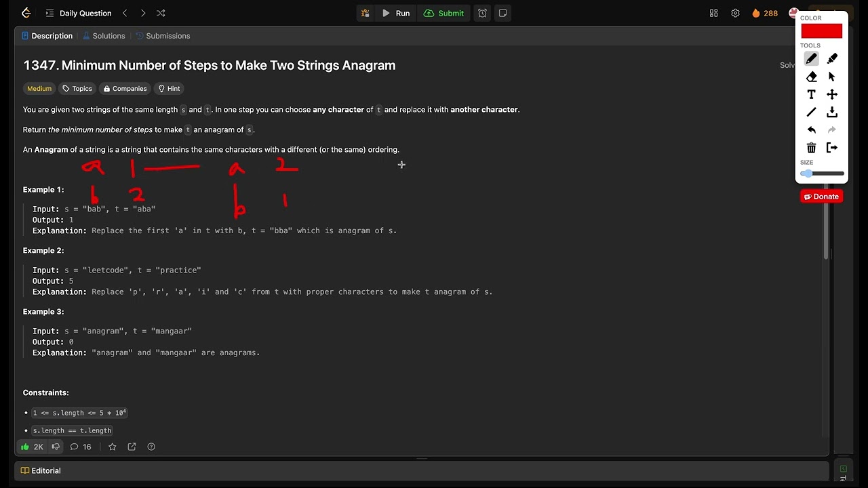
Task: Open the 16 comments
Action: point(81,447)
